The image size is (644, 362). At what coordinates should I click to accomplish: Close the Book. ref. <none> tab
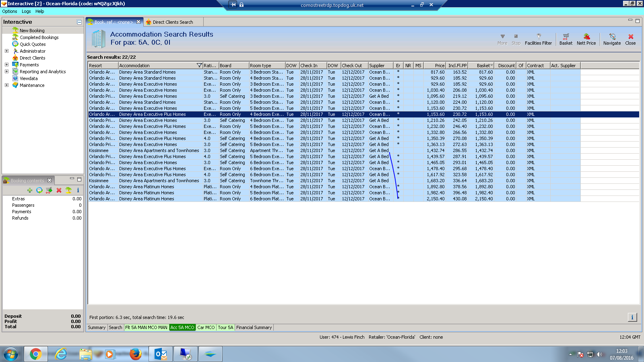pos(138,22)
